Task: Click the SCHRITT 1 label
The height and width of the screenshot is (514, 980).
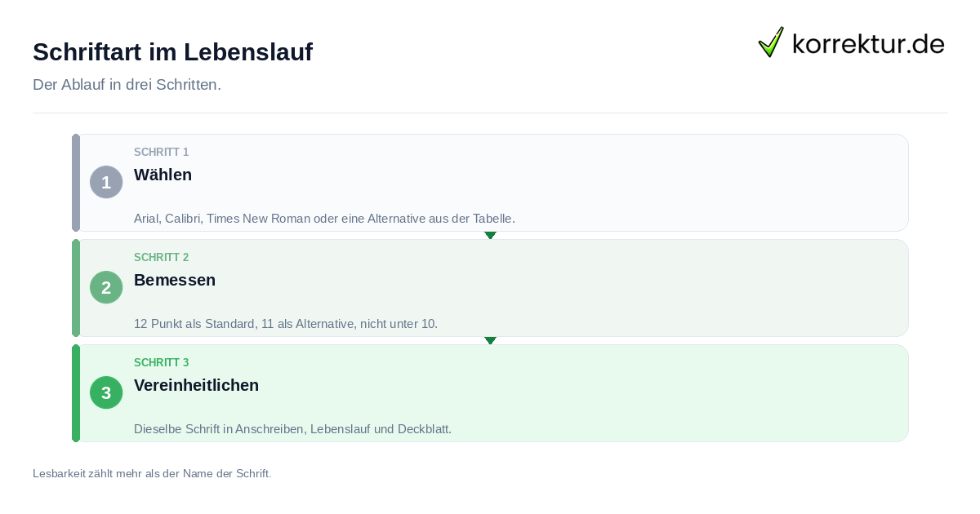Action: tap(161, 152)
